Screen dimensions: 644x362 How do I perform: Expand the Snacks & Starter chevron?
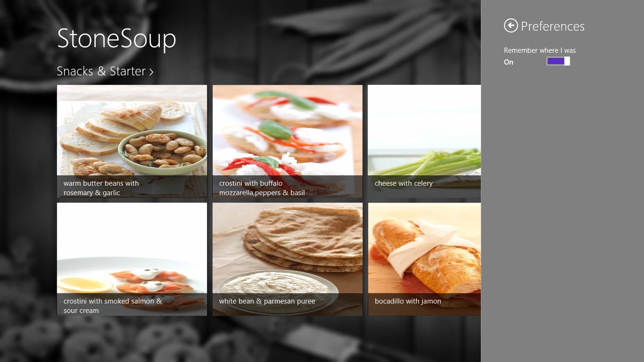click(x=151, y=72)
